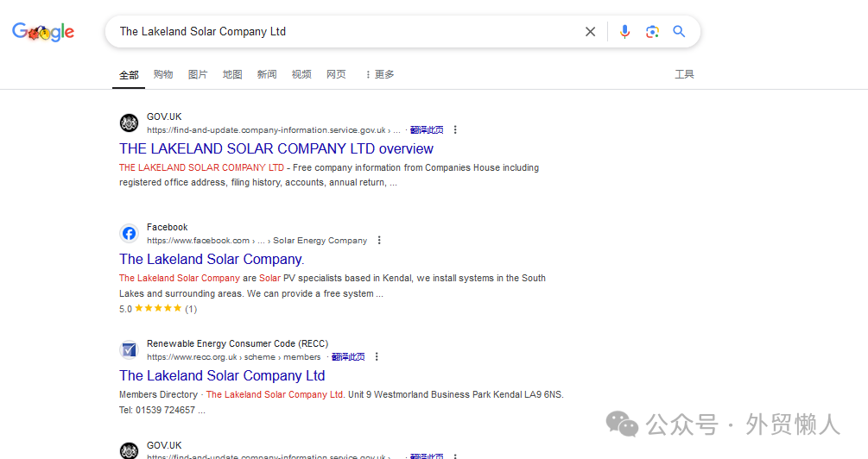Viewport: 868px width, 459px height.
Task: Open Google Lens image search icon
Action: click(652, 32)
